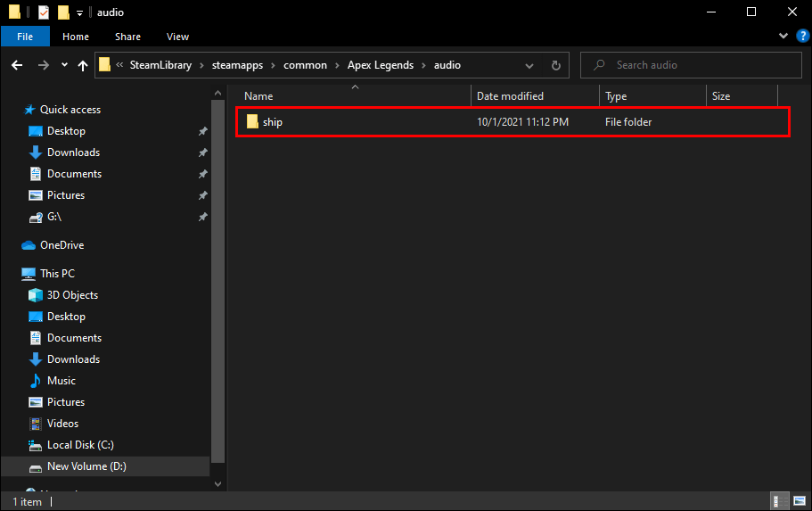The height and width of the screenshot is (511, 812).
Task: Refresh the audio folder view
Action: pos(556,65)
